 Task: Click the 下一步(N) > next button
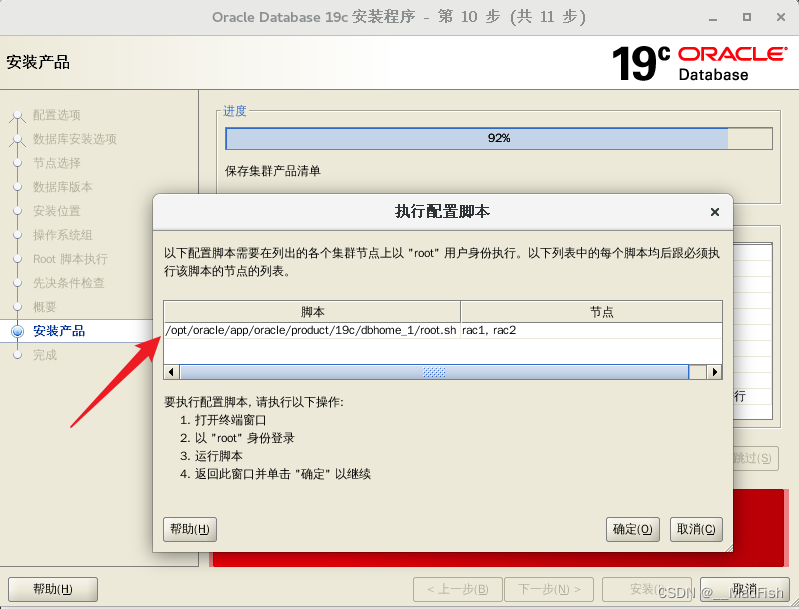click(549, 590)
